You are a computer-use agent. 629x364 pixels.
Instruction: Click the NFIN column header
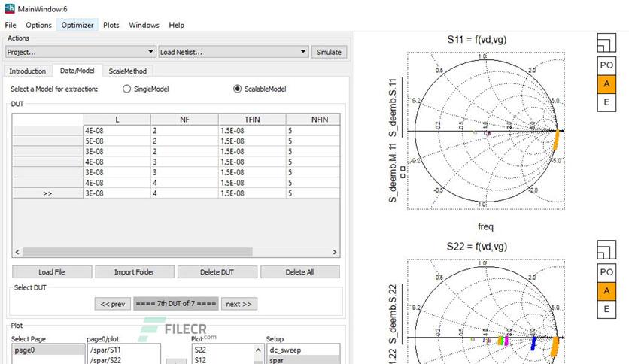[313, 120]
